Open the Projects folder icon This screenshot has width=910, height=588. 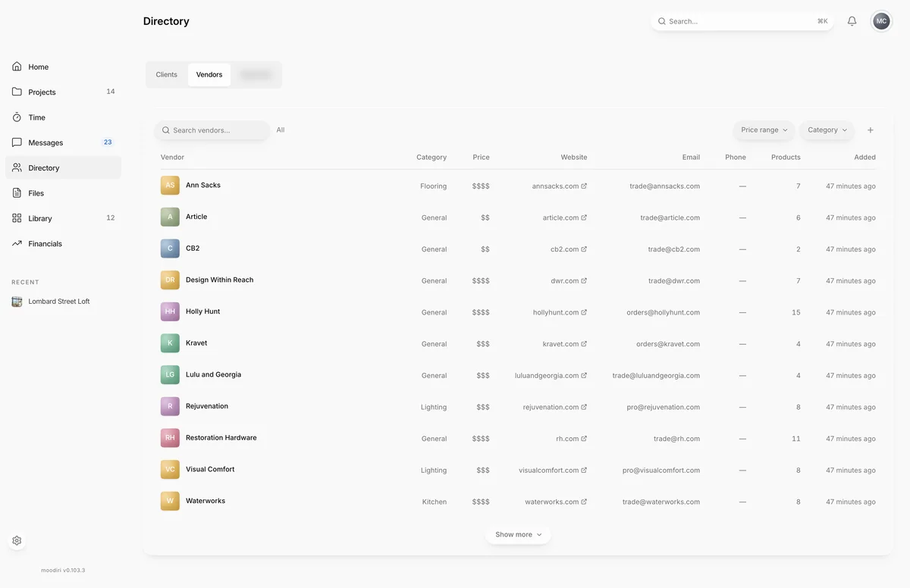[17, 92]
